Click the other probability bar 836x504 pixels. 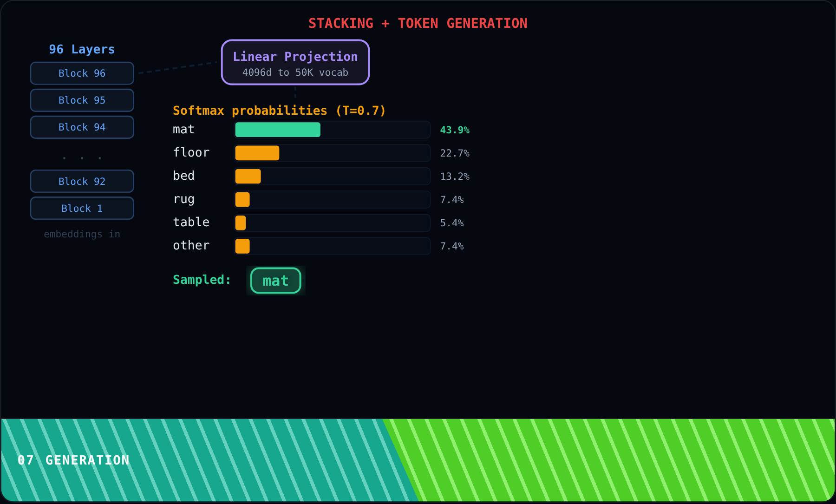click(242, 246)
